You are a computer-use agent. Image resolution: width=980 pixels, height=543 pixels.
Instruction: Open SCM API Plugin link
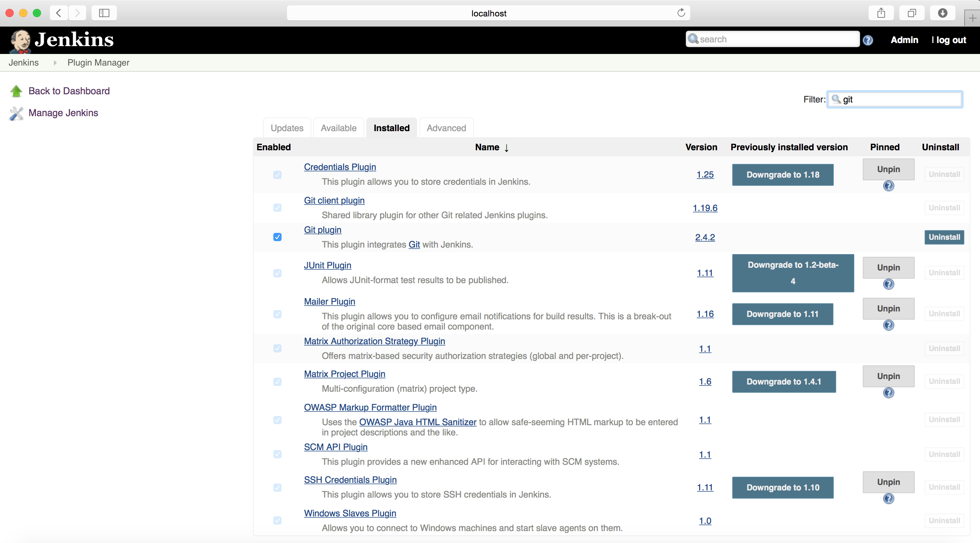(336, 447)
